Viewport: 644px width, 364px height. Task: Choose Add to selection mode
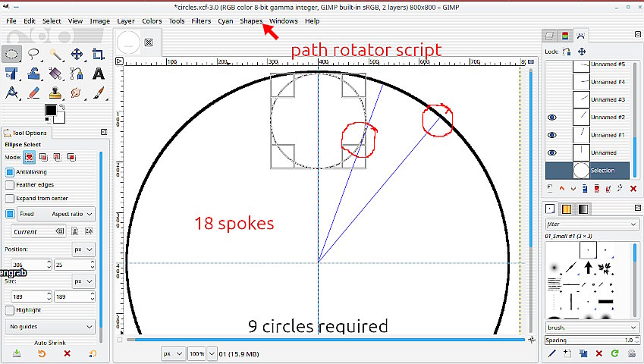click(43, 157)
